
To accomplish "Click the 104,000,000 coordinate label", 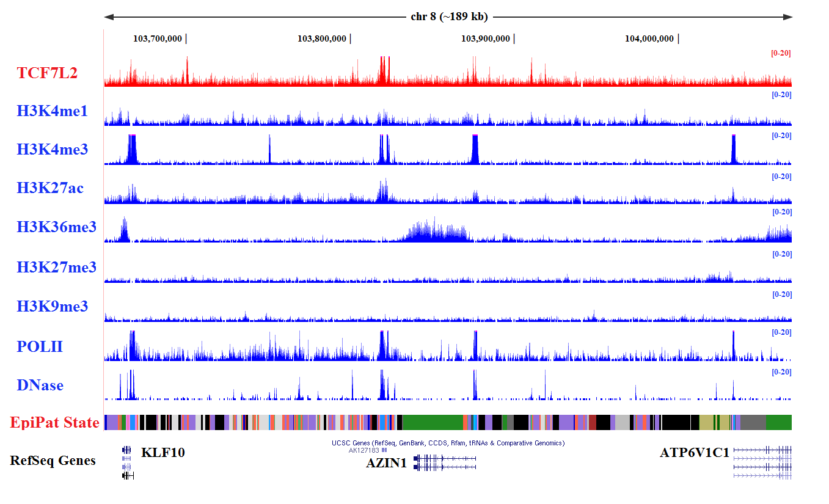I will (649, 38).
